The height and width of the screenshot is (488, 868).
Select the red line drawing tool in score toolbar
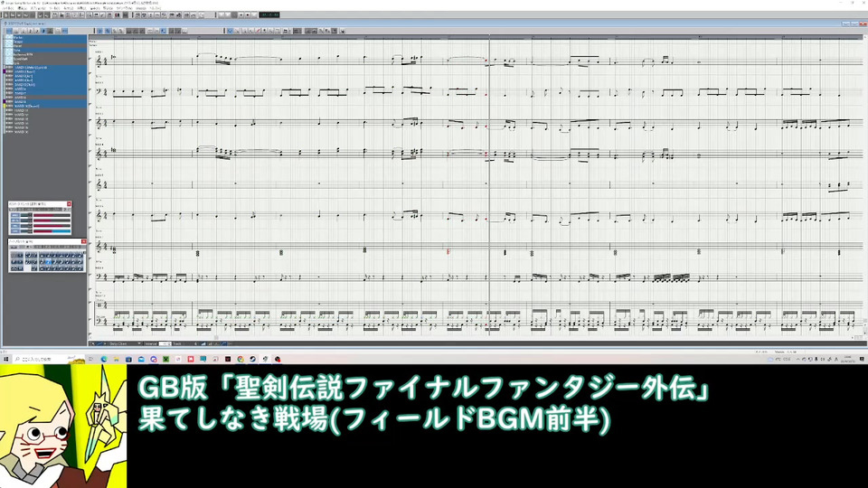258,31
